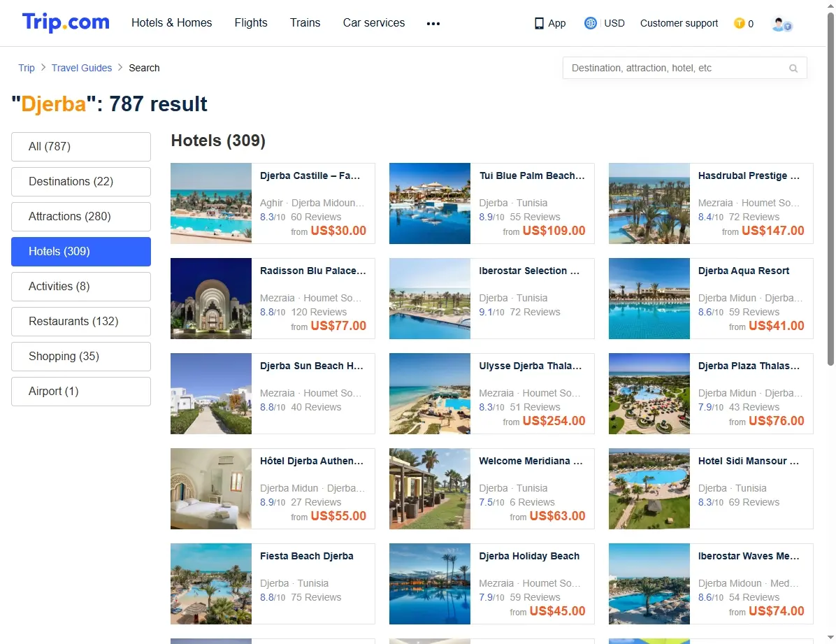Click '120 Reviews' text
Image resolution: width=836 pixels, height=644 pixels.
pos(319,312)
